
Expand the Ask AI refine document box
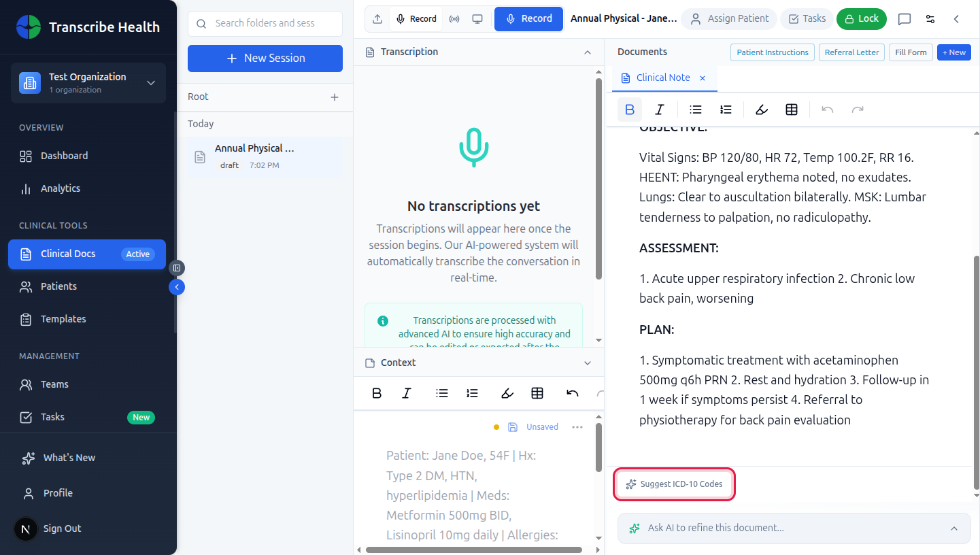(953, 528)
